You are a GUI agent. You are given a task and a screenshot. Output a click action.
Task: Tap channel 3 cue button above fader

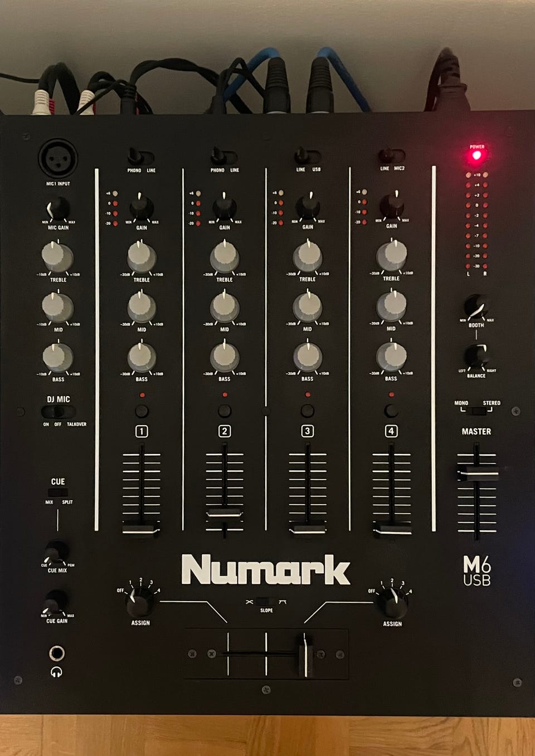coord(307,411)
